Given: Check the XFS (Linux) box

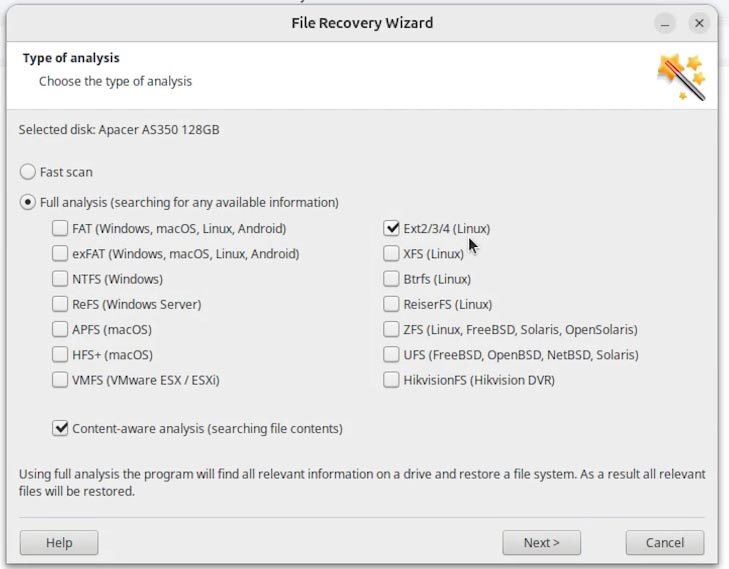Looking at the screenshot, I should point(391,254).
